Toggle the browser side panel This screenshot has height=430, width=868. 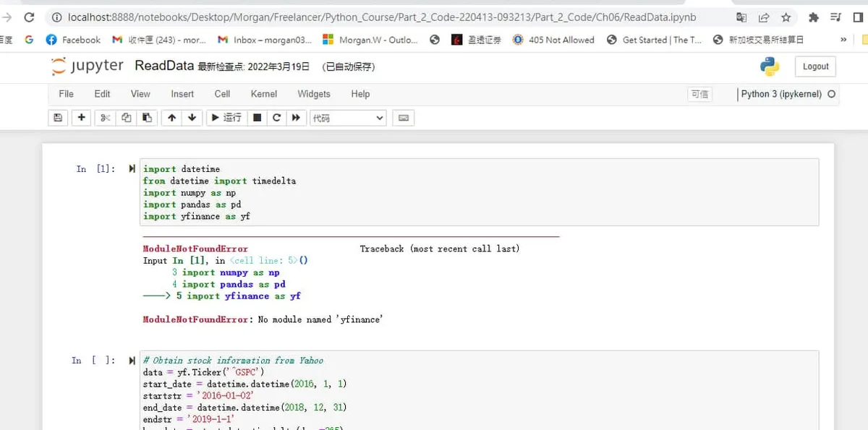click(x=859, y=17)
